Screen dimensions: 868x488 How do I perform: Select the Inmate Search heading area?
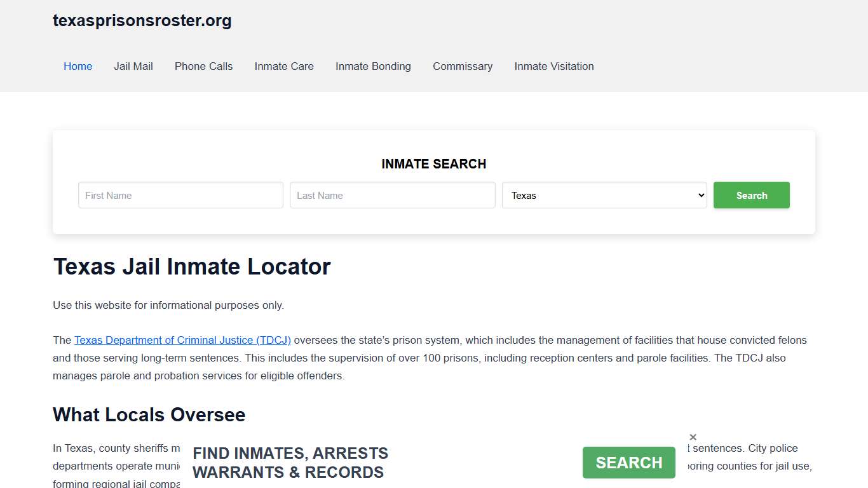pos(434,164)
